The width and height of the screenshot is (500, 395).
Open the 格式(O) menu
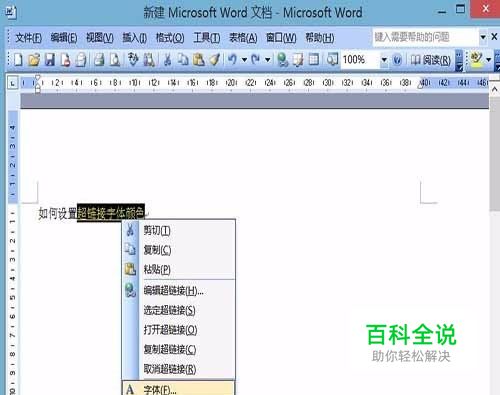click(170, 38)
